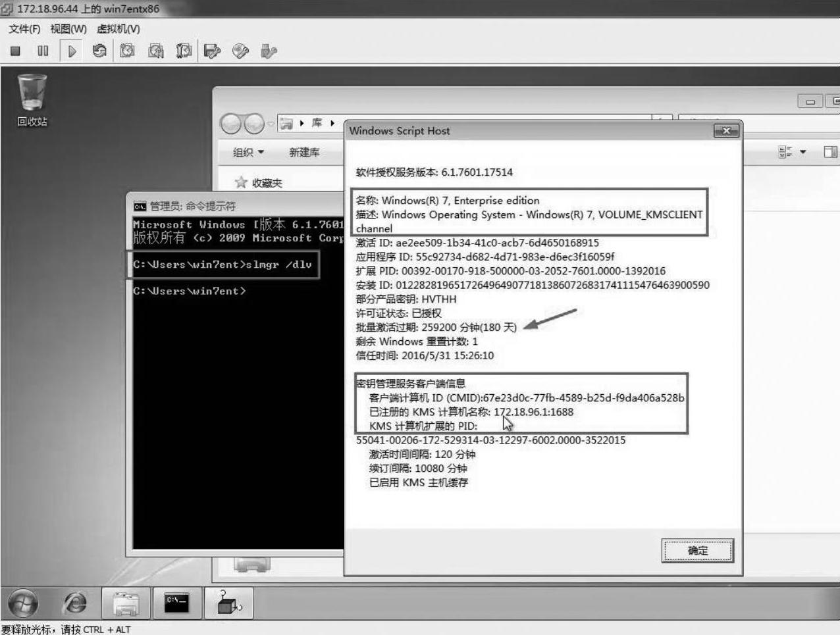Click the change view icon in Explorer
Screen dimensions: 840x635
pos(785,152)
